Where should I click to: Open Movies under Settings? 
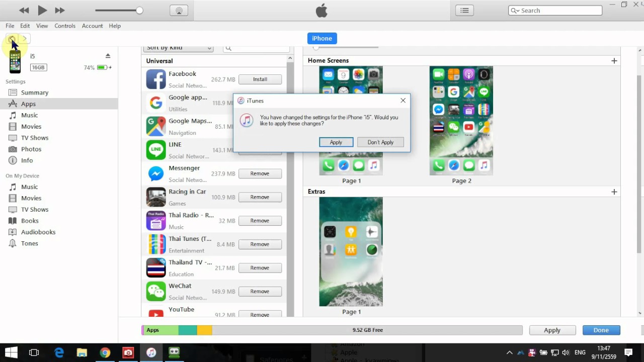tap(31, 126)
